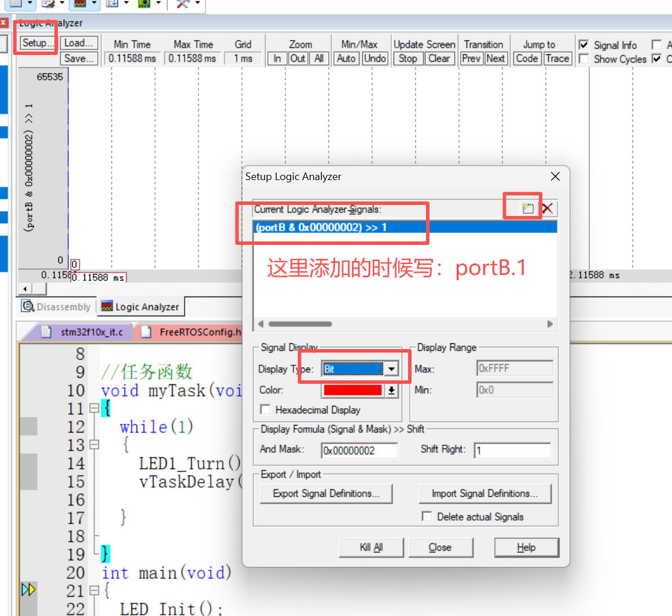Tick the Delete actual Signals checkbox
This screenshot has width=672, height=616.
[427, 516]
